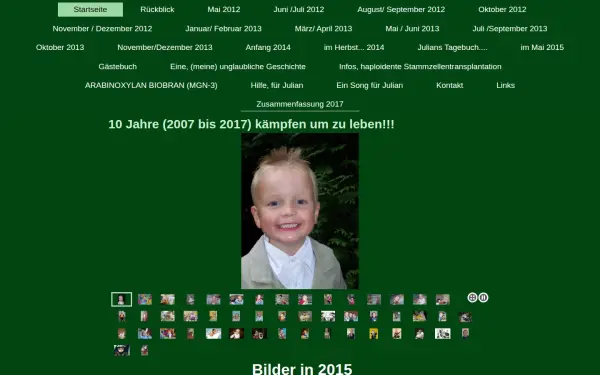Open Infos, haploidente Stammzellentransplantation page
Screen dimensions: 600x375
(x=420, y=67)
